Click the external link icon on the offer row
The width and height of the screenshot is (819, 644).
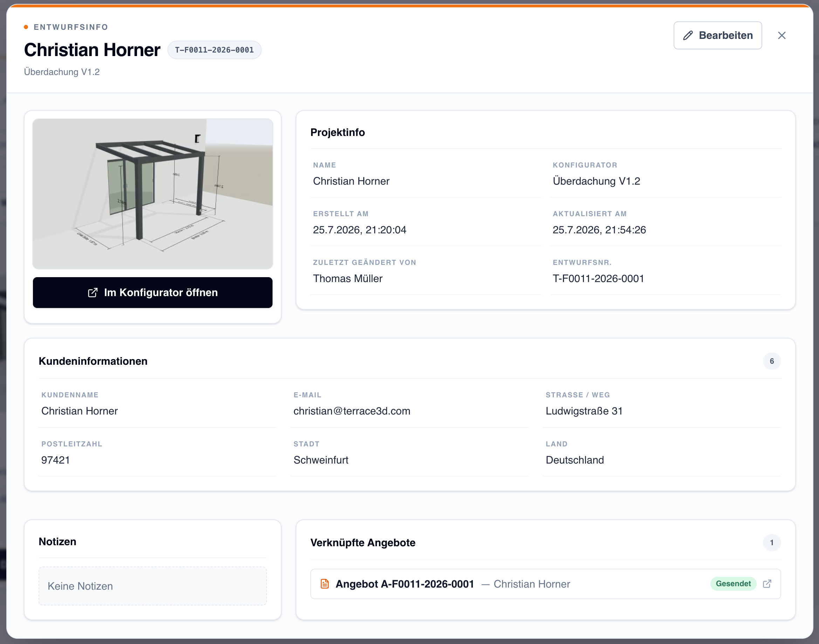point(767,584)
